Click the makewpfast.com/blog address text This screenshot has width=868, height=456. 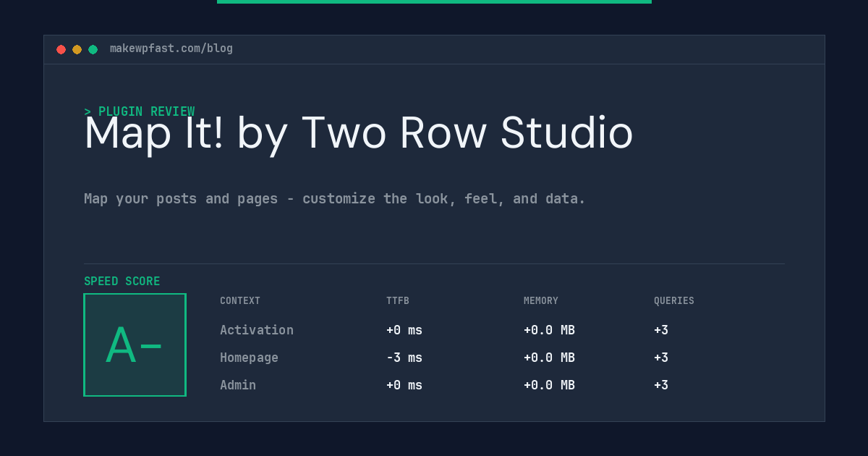pos(171,48)
